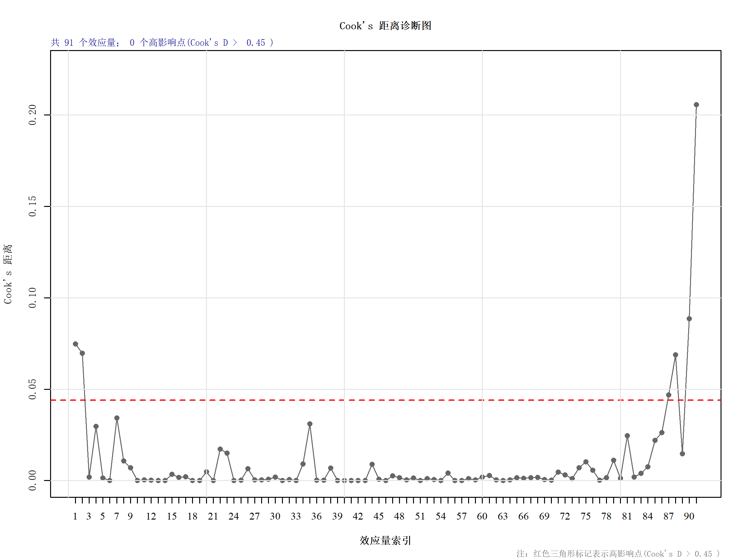
Task: Click the data point at index 22
Action: (220, 449)
